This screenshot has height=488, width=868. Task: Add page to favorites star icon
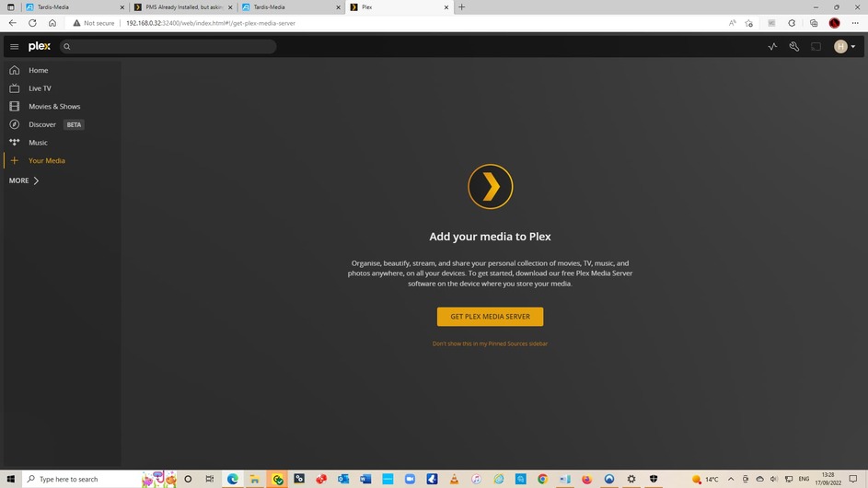click(x=749, y=23)
